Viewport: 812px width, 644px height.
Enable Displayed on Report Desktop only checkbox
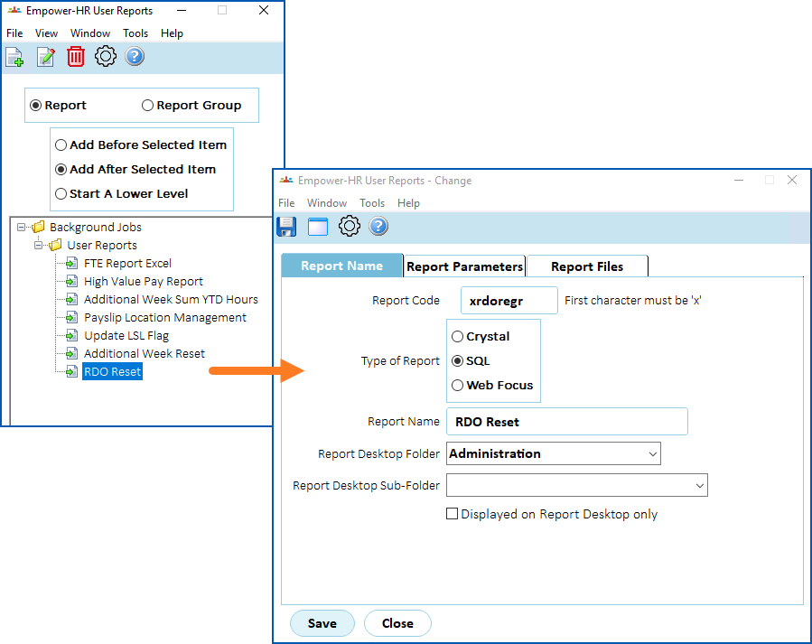click(x=453, y=514)
